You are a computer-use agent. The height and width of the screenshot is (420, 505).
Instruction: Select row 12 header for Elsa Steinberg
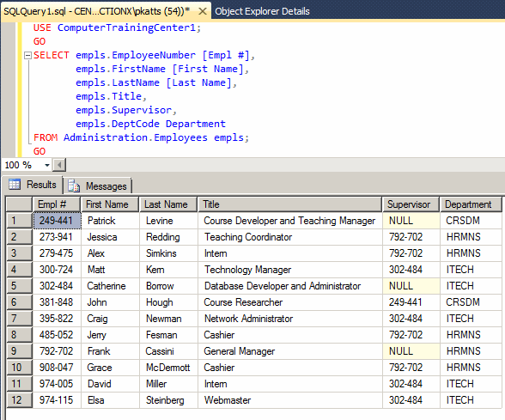coord(19,400)
